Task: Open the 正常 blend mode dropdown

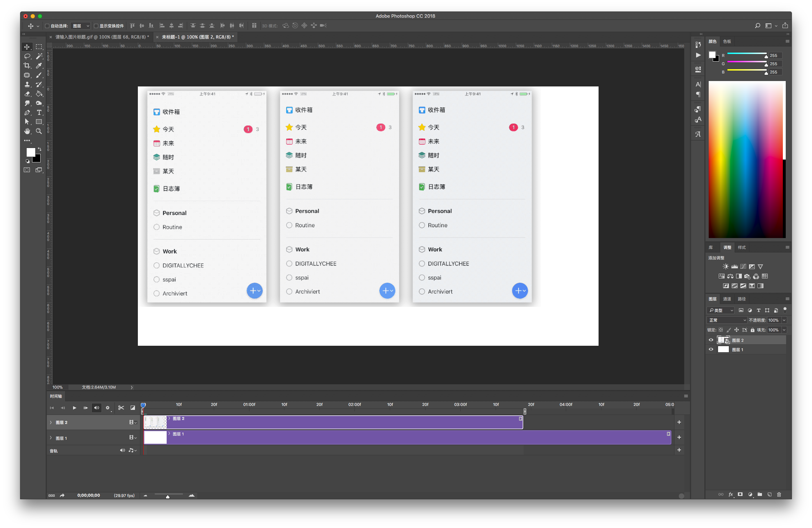Action: [x=727, y=320]
